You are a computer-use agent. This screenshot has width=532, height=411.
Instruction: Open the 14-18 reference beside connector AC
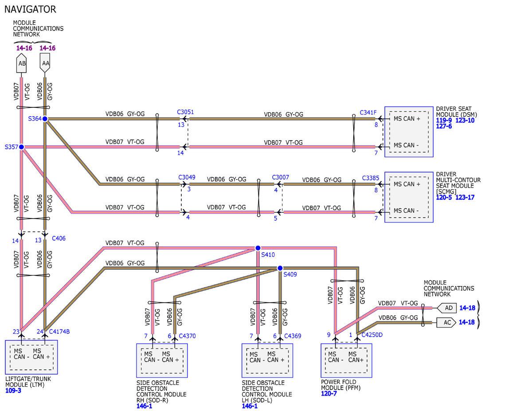466,322
